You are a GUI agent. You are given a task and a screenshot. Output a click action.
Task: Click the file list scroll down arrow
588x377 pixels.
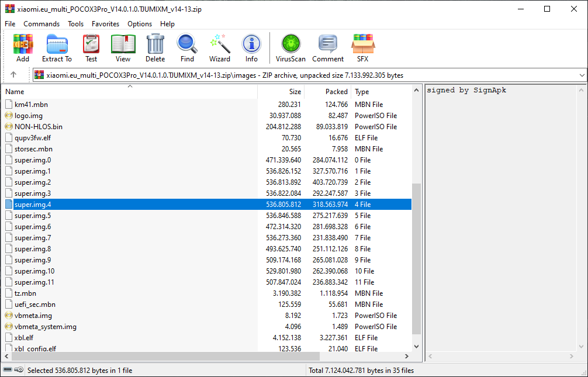coord(416,347)
